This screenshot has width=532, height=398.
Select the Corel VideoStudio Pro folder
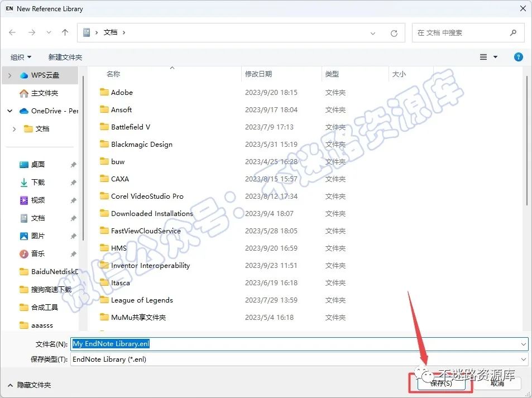(142, 196)
